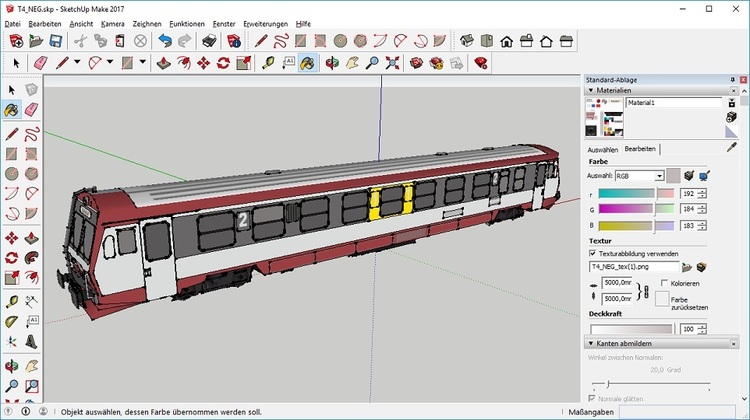The image size is (750, 420).
Task: Adjust the B value stepper arrows
Action: (702, 226)
